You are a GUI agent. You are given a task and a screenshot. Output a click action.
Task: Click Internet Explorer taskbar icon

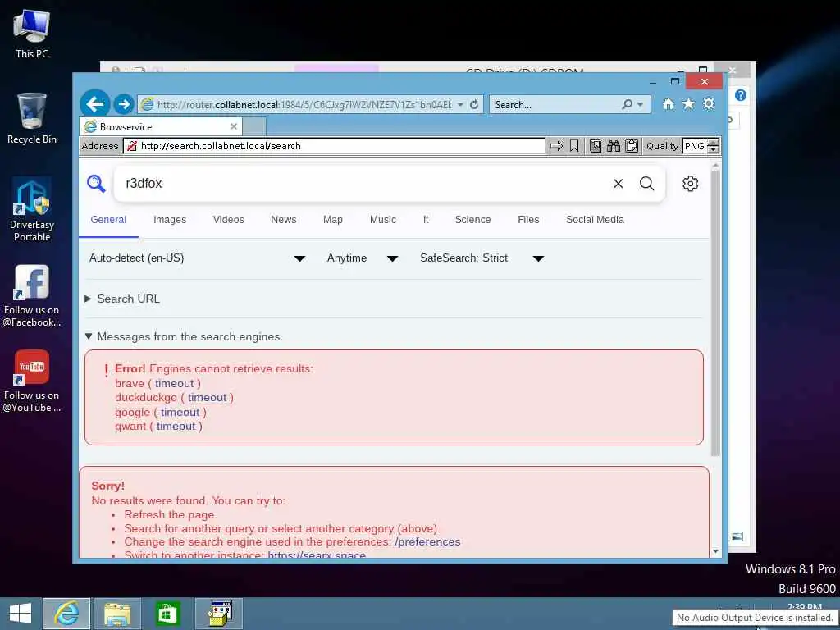tap(66, 614)
